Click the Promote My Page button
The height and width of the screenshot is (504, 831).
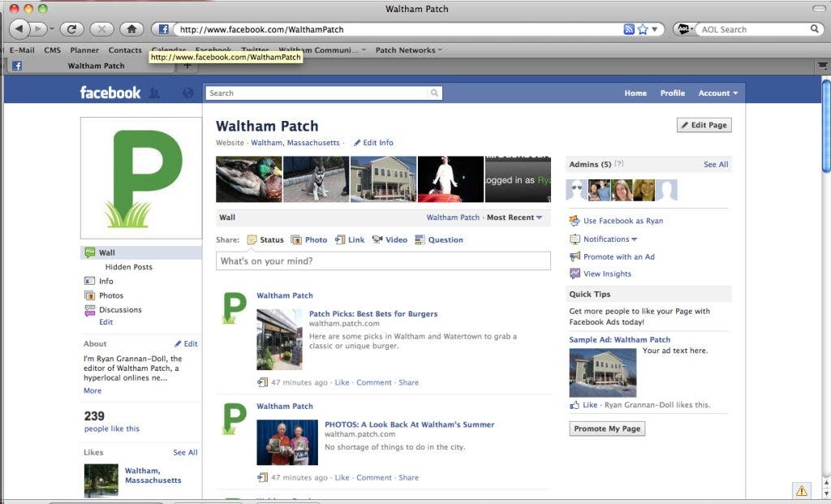607,429
